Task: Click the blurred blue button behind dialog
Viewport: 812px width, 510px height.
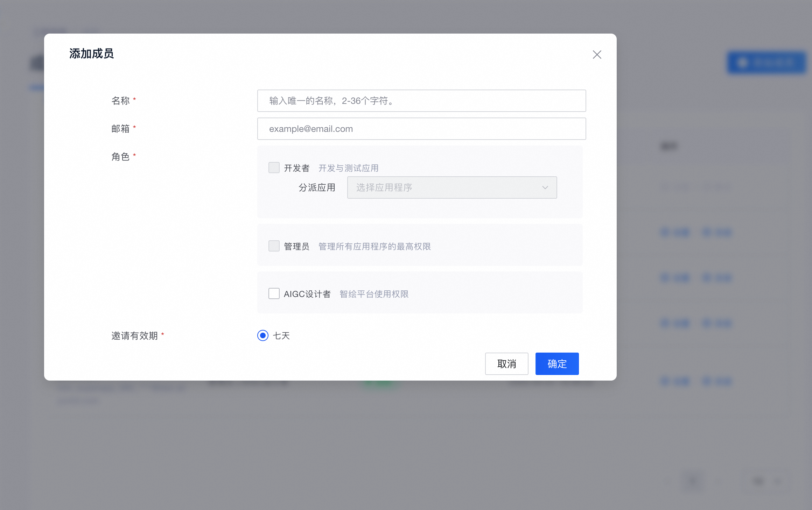Action: click(766, 63)
